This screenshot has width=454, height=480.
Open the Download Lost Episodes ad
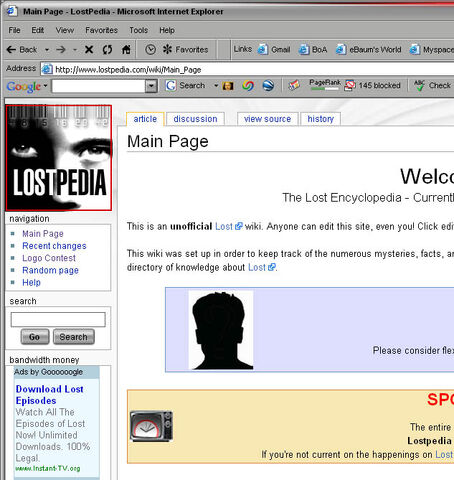[x=49, y=395]
